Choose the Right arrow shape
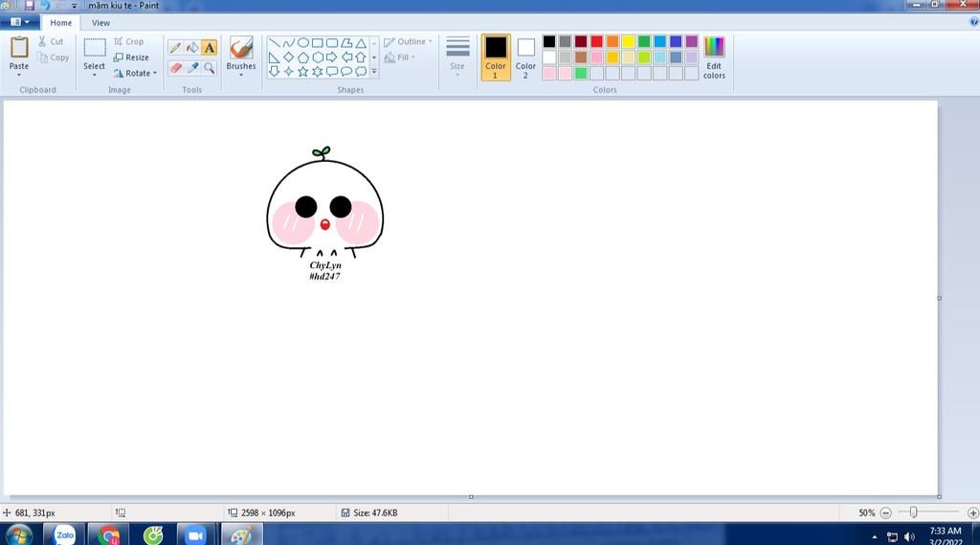The image size is (980, 545). click(x=332, y=57)
